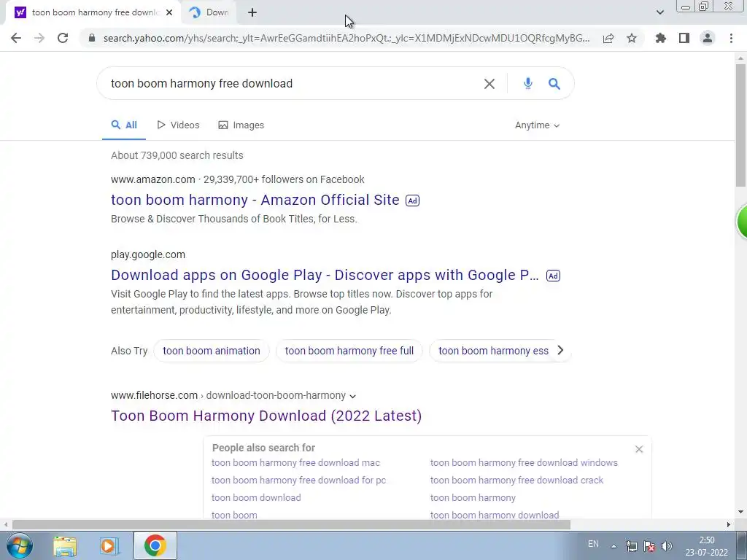Open Toon Boom Harmony Download (2022 Latest)
Screen dimensions: 747x560
coord(266,416)
